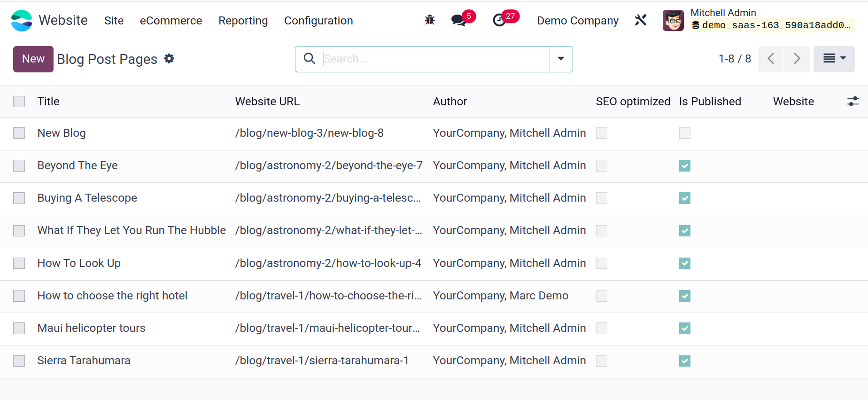Open the wrench and screwdriver tools icon

(x=641, y=20)
